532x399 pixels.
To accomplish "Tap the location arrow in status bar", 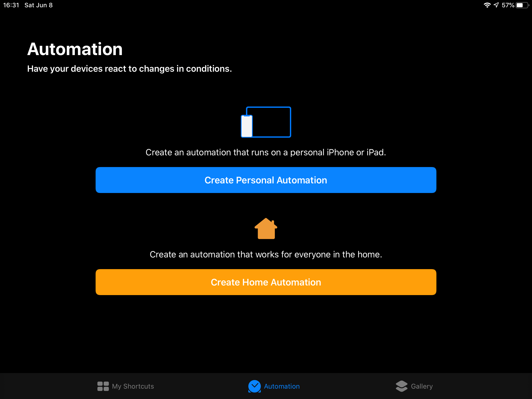I will coord(496,5).
